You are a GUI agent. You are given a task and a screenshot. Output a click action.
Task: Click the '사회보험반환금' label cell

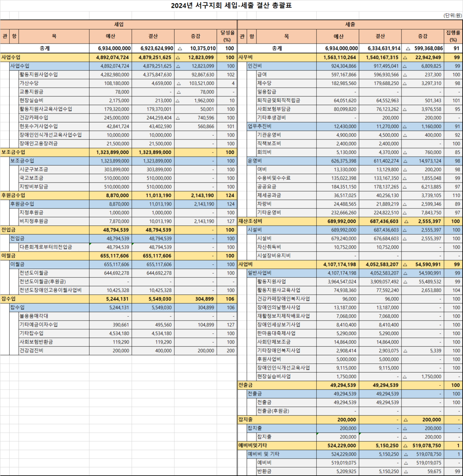[54, 342]
